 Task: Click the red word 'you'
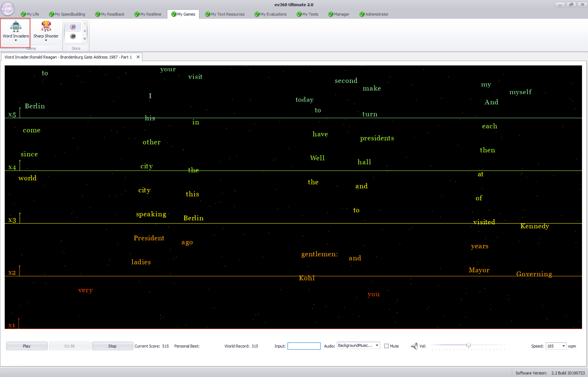374,294
